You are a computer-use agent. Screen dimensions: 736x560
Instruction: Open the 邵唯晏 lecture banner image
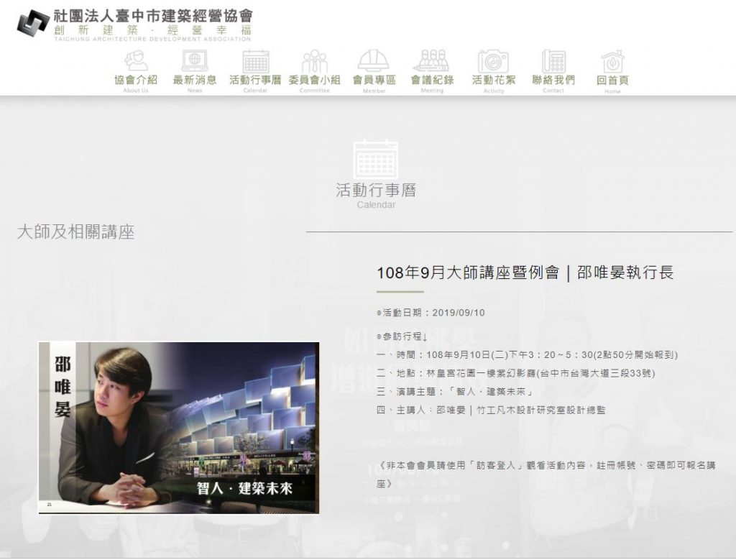178,427
